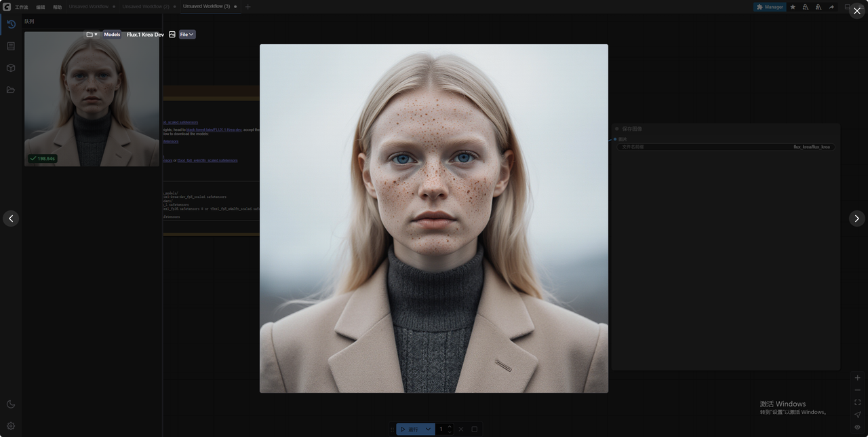Open settings gear icon in sidebar
The image size is (868, 437).
point(11,426)
